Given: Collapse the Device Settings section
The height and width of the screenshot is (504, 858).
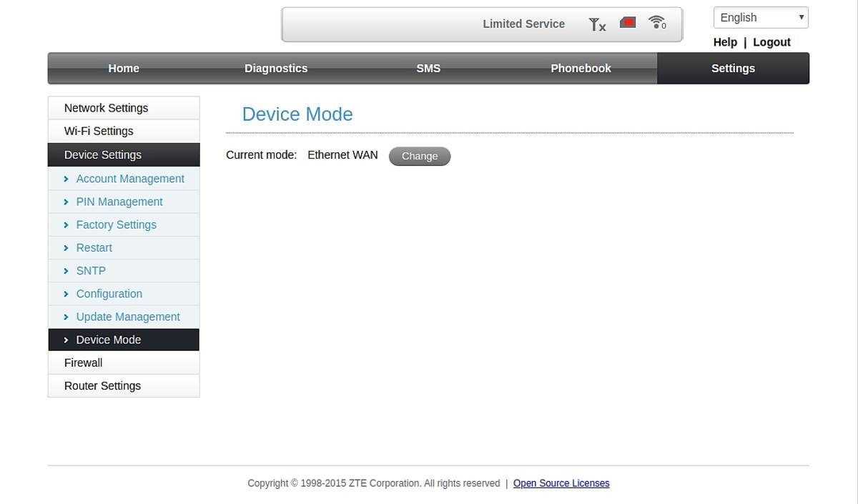Looking at the screenshot, I should [103, 154].
